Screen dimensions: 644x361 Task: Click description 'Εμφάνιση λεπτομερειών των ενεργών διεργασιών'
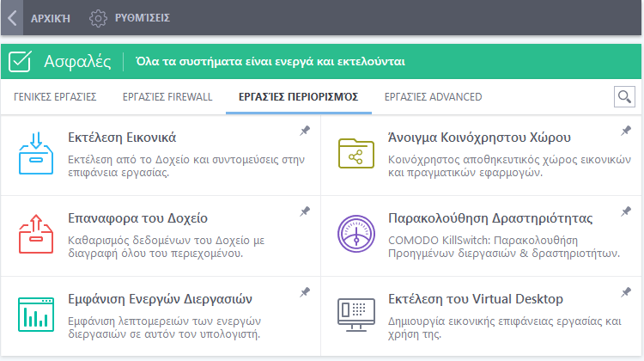(x=164, y=327)
